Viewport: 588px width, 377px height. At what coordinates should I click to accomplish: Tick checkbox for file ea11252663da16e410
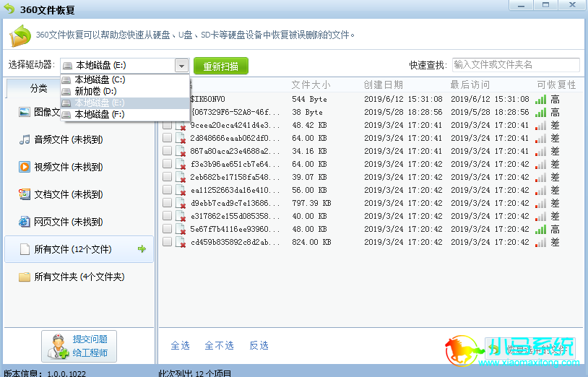point(168,190)
